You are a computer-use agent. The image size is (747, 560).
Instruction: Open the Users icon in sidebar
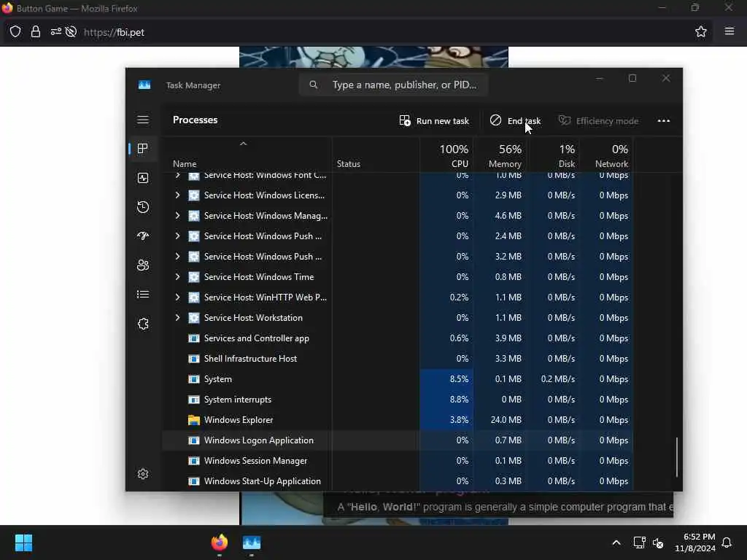(x=143, y=265)
